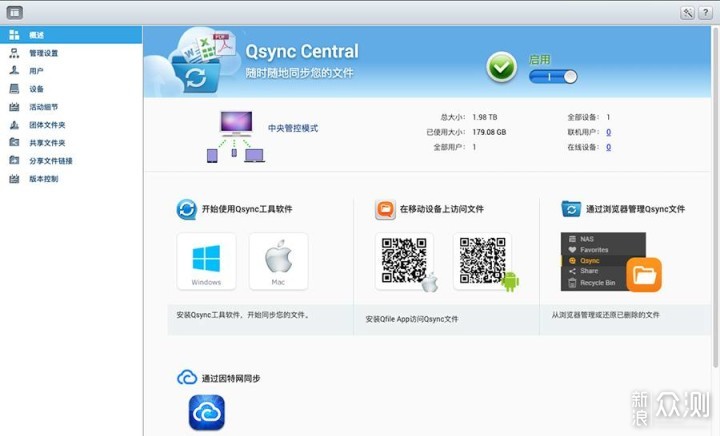Image resolution: width=720 pixels, height=436 pixels.
Task: Click the central control mode devices illustration
Action: tap(236, 136)
